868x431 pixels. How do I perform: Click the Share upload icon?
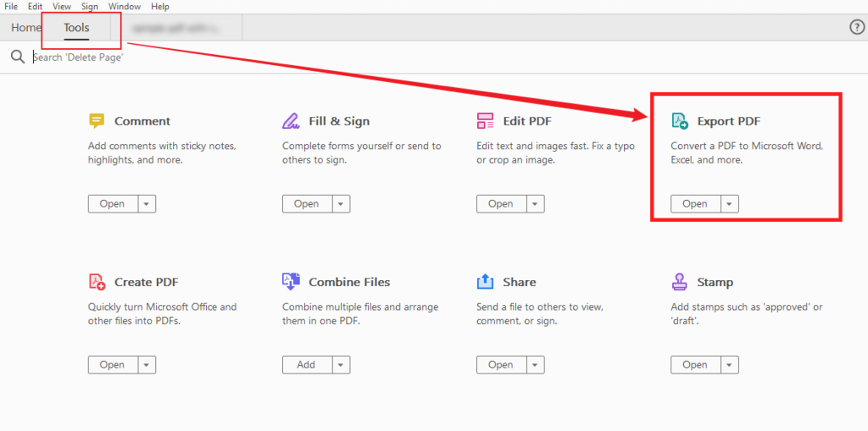(485, 282)
